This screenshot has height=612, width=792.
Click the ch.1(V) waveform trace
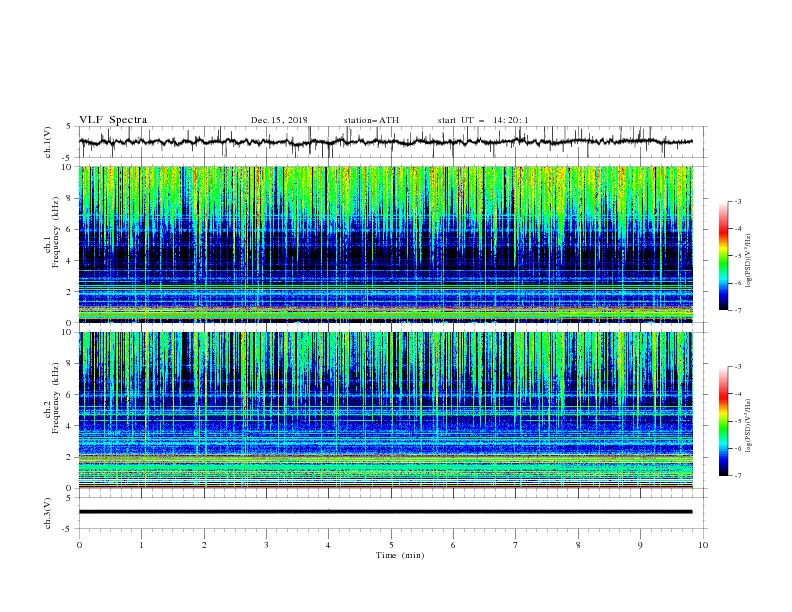click(x=385, y=142)
